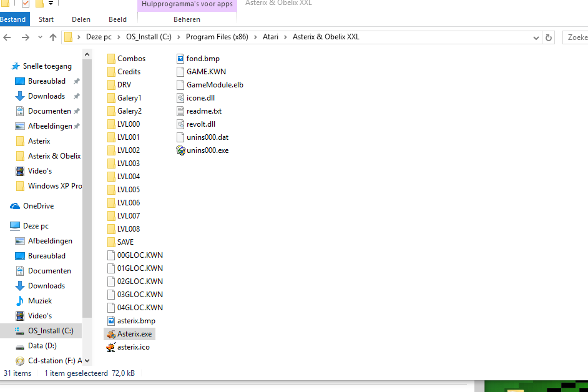Select 03GLOC.KWN file name
Viewport: 588px width, 392px height.
pos(140,295)
